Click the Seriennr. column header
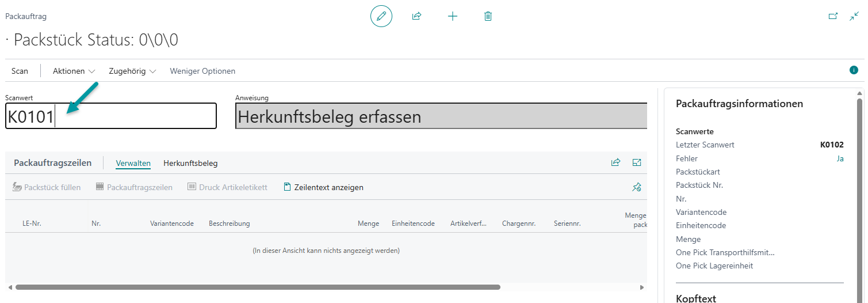Image resolution: width=868 pixels, height=303 pixels. [x=567, y=224]
